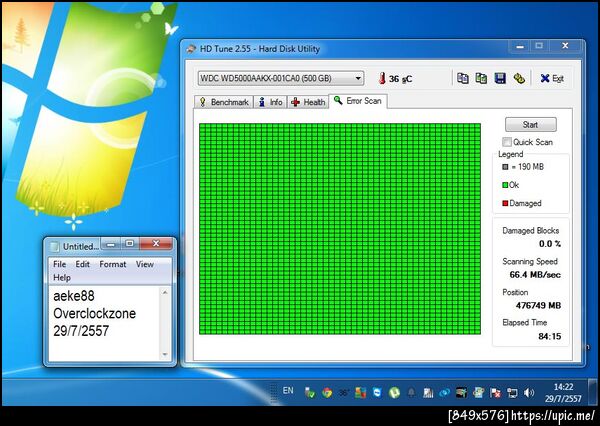The image size is (600, 426).
Task: Click the Safely Remove Hardware tray icon
Action: click(x=310, y=392)
